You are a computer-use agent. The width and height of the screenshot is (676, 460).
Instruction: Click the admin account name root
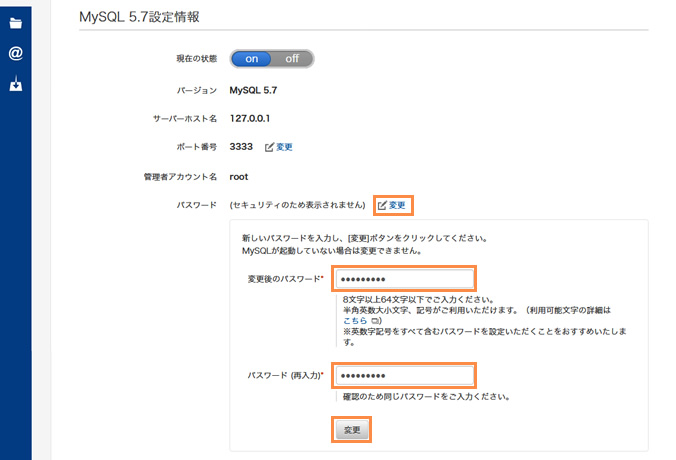(239, 177)
